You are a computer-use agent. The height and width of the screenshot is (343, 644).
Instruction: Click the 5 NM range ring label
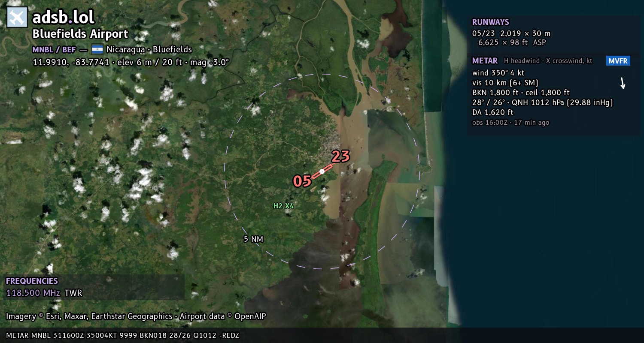click(253, 239)
